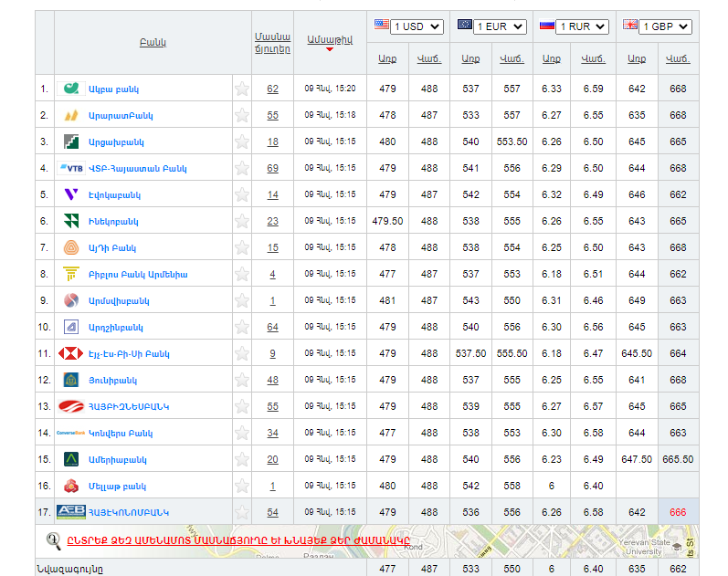
Task: Open the 1 EUR currency dropdown
Action: point(500,26)
